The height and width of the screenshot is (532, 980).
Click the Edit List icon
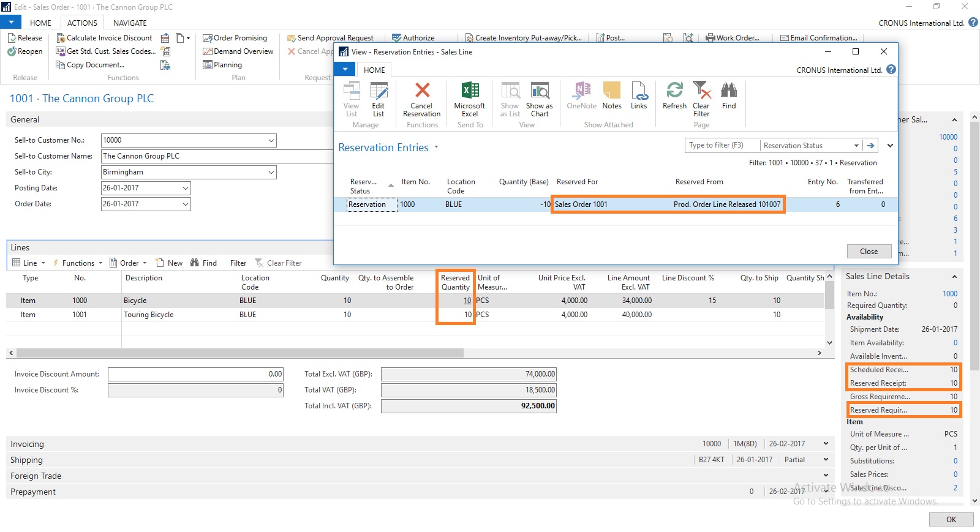[x=379, y=91]
